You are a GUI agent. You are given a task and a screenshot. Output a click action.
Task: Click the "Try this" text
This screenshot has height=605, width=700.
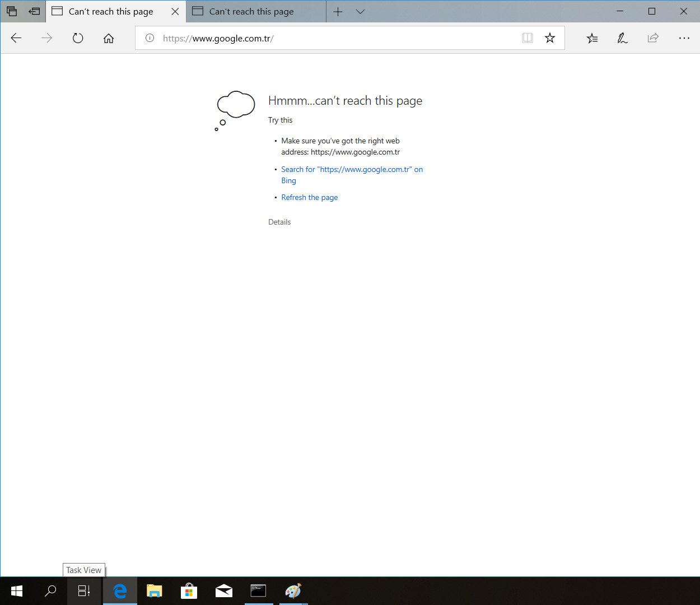tap(280, 120)
